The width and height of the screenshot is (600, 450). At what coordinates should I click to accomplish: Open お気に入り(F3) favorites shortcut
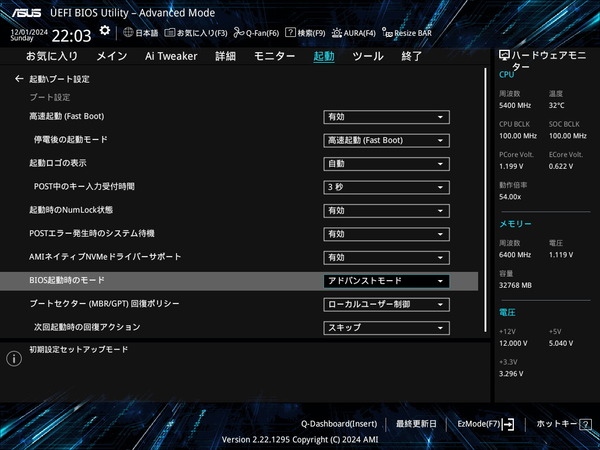coord(196,33)
